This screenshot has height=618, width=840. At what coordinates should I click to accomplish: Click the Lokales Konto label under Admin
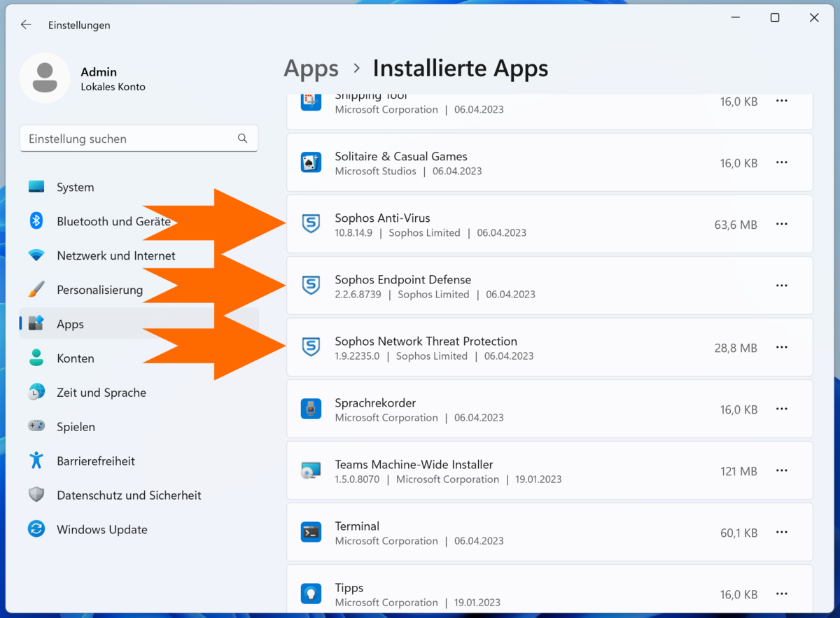click(x=113, y=87)
